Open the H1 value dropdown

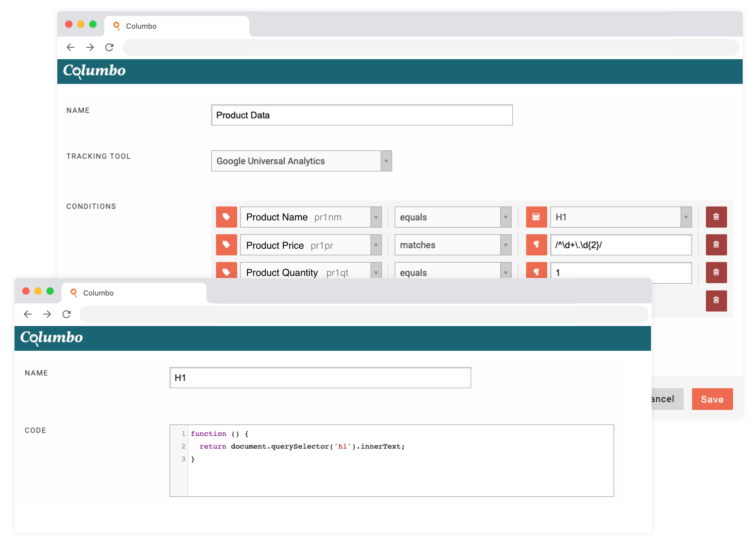tap(621, 217)
